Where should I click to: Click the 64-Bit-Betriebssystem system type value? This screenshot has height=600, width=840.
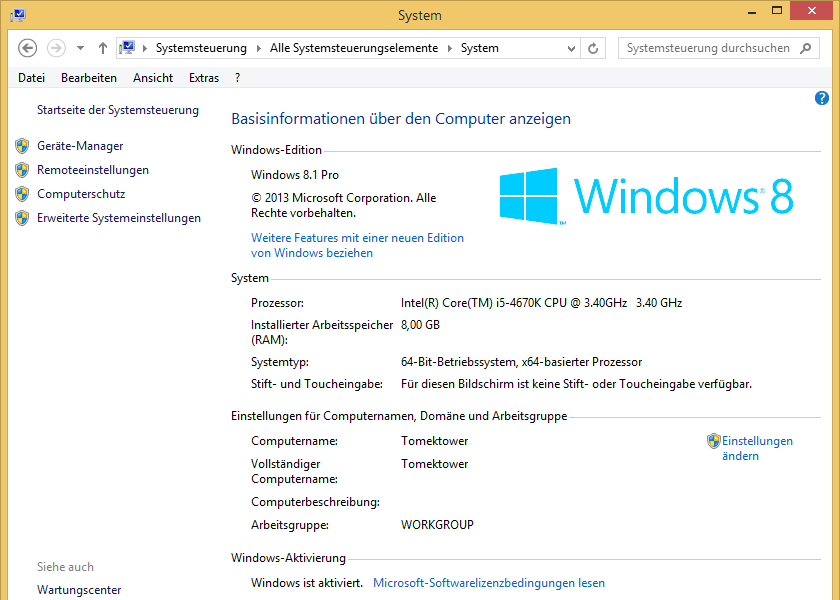click(521, 362)
